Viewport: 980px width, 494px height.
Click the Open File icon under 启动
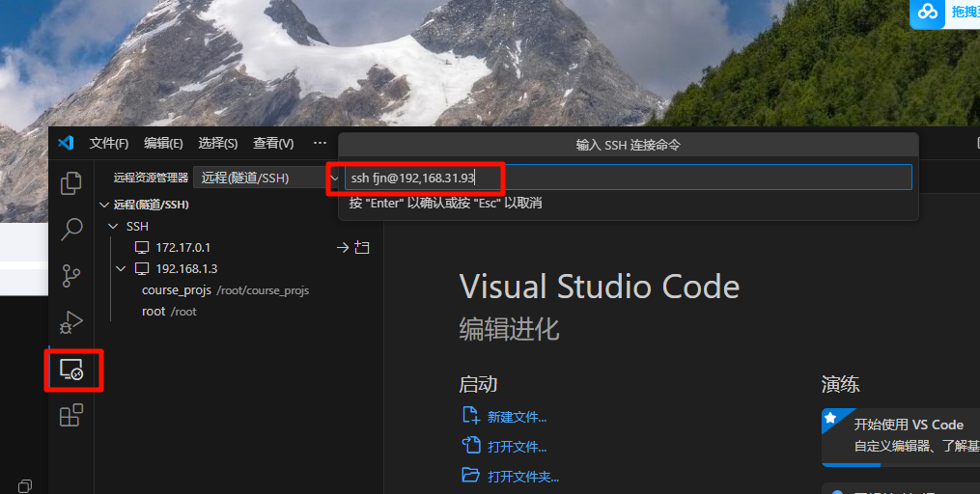pyautogui.click(x=470, y=446)
